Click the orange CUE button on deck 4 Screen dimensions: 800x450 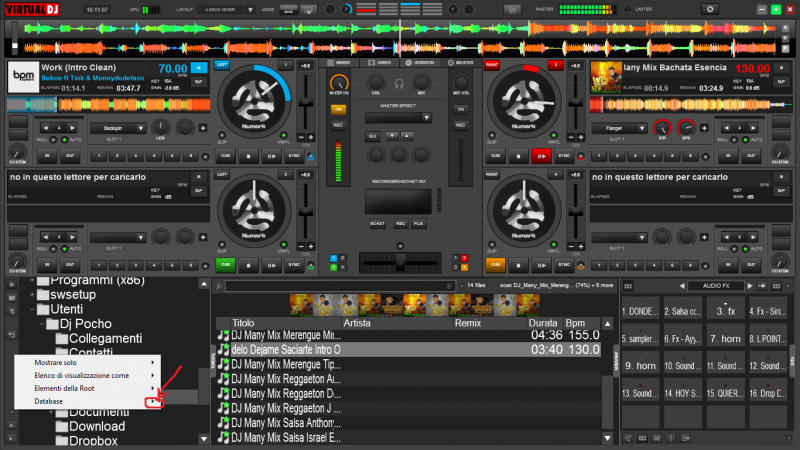496,265
